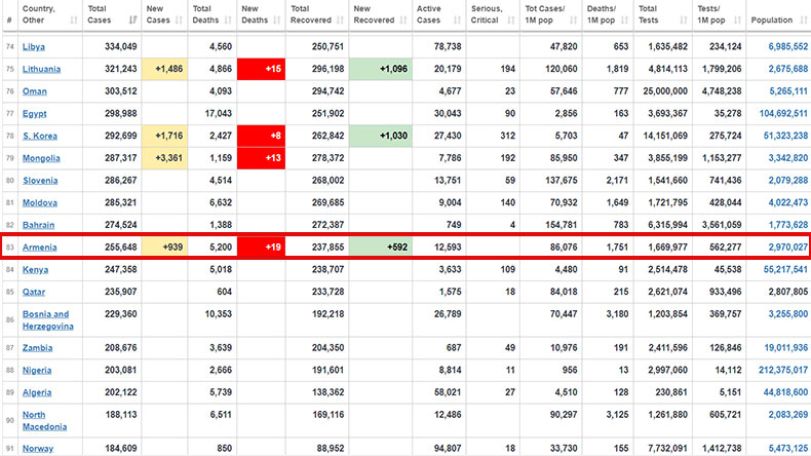Open the Lithuania country link
The height and width of the screenshot is (456, 811).
pos(41,69)
